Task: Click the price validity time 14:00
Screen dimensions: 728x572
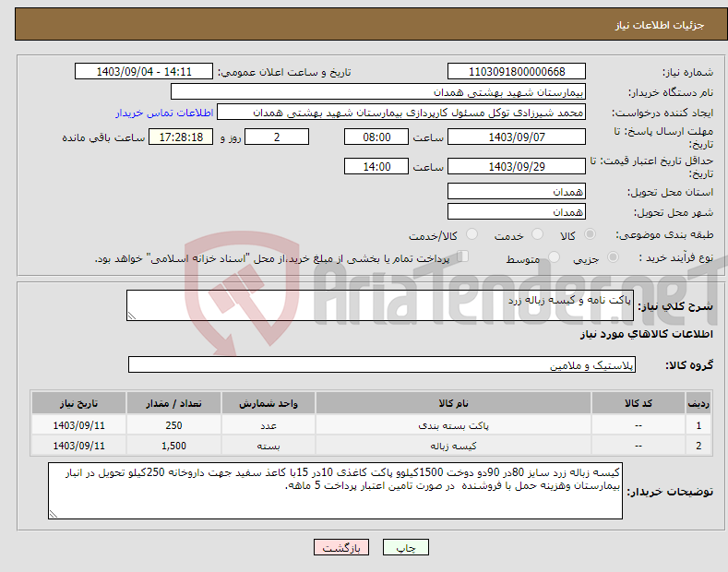Action: pos(376,166)
